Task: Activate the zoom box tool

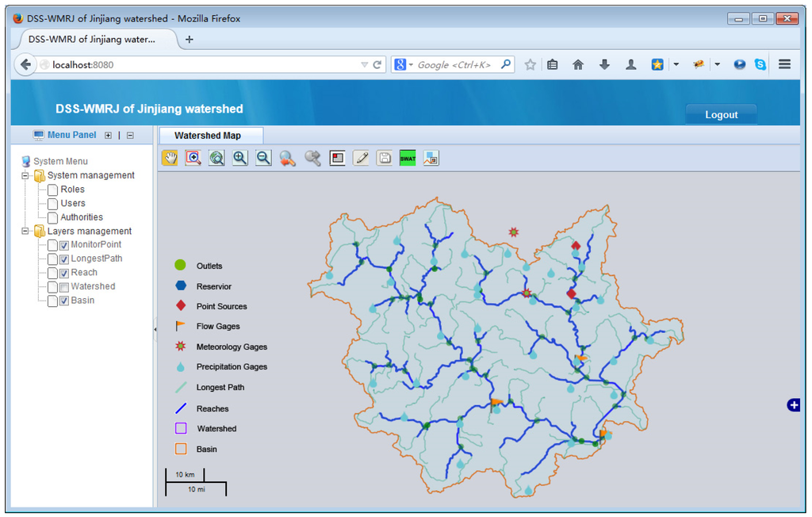Action: click(x=193, y=158)
